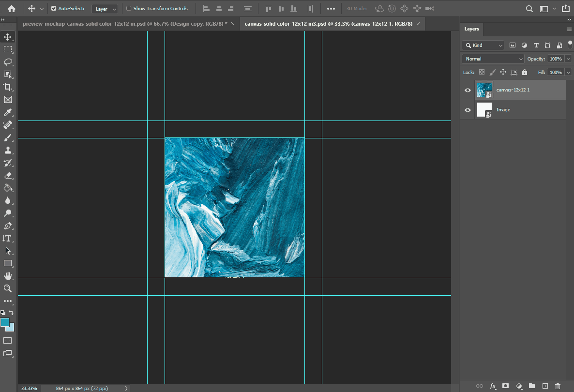The image size is (574, 392).
Task: Select canvas-solid color-12x12 in3.psd tab
Action: [328, 24]
